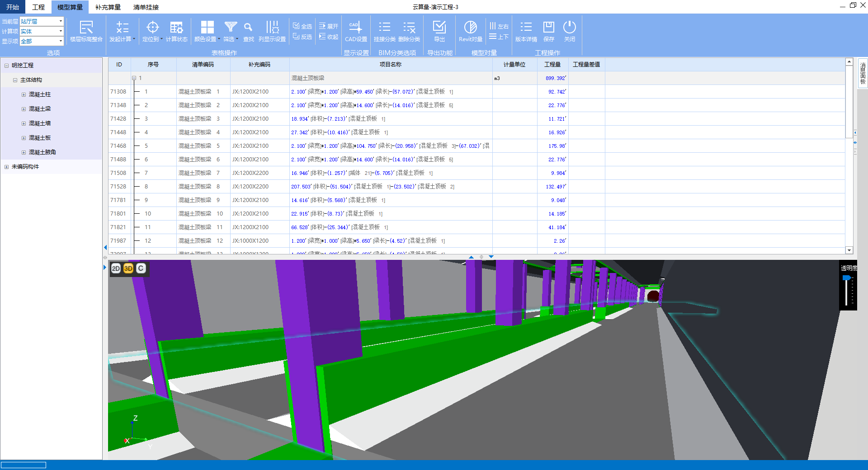
Task: Expand the 未编码构件 tree node
Action: click(6, 167)
